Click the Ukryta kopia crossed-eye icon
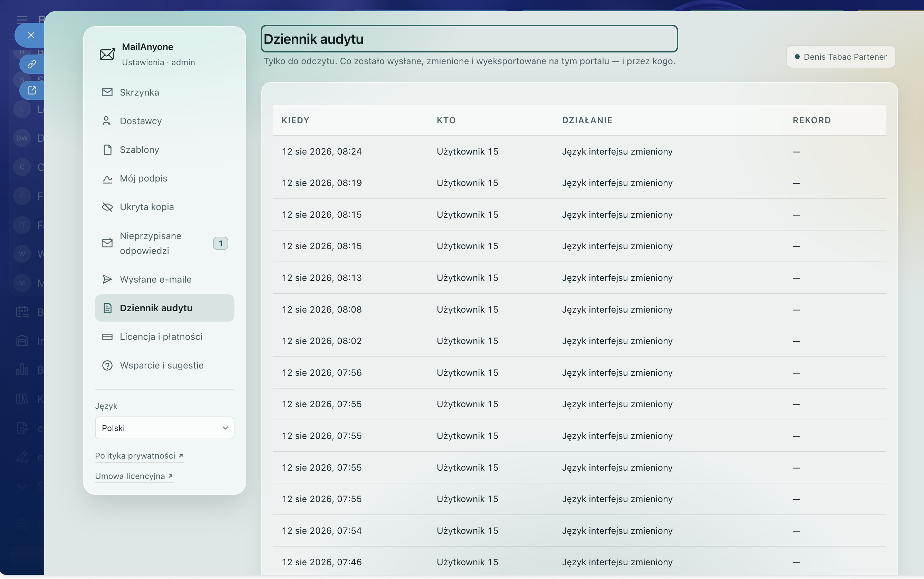Screen dimensions: 924x579 tap(107, 207)
